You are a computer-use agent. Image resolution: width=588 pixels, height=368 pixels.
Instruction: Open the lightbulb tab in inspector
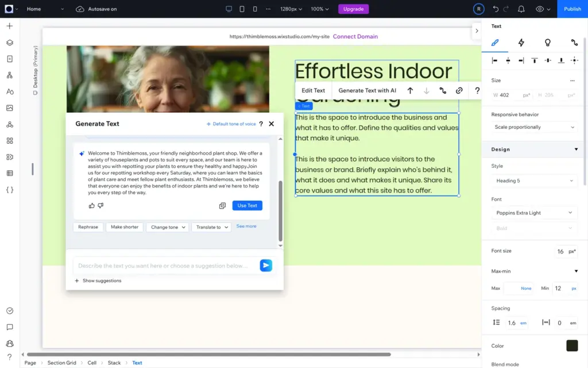pyautogui.click(x=547, y=43)
